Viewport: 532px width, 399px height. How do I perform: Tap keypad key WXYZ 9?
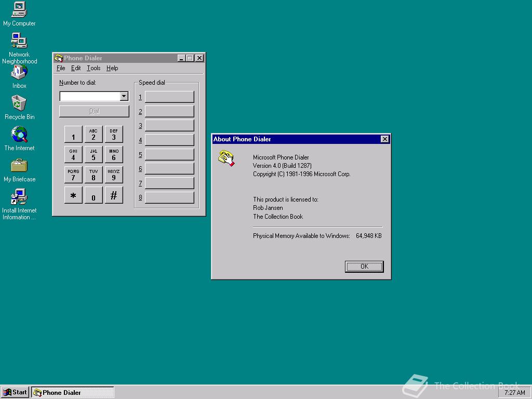click(114, 175)
